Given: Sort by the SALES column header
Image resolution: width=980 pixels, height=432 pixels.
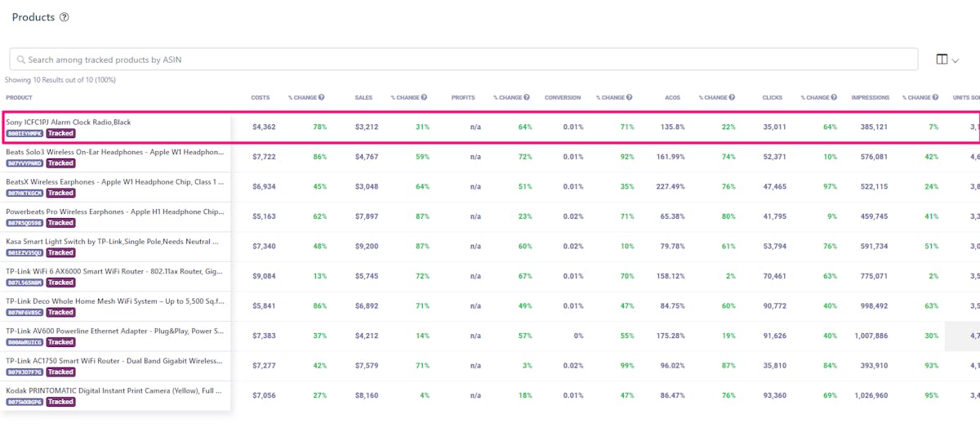Looking at the screenshot, I should click(363, 98).
